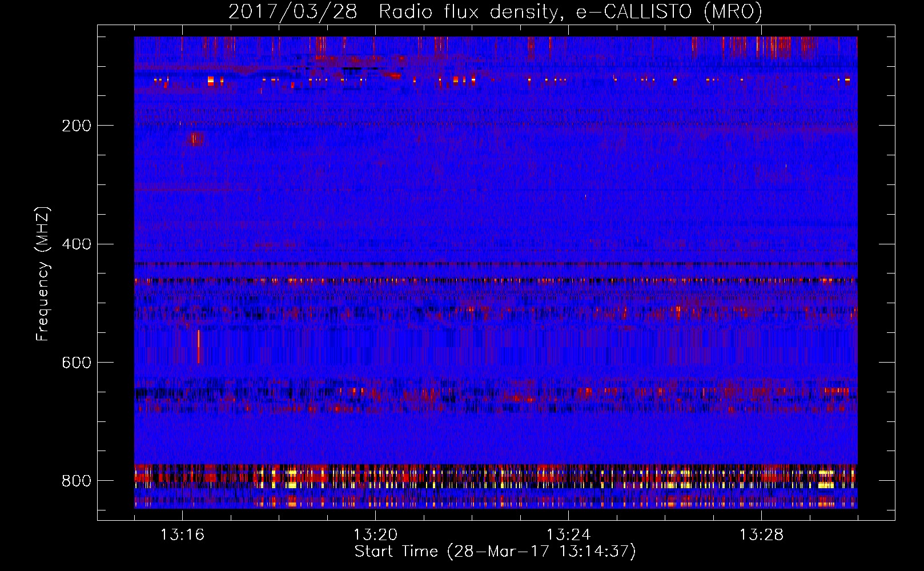Viewport: 924px width, 571px height.
Task: Click the bright vertical burst between 550 and 600 MHz
Action: tap(198, 347)
